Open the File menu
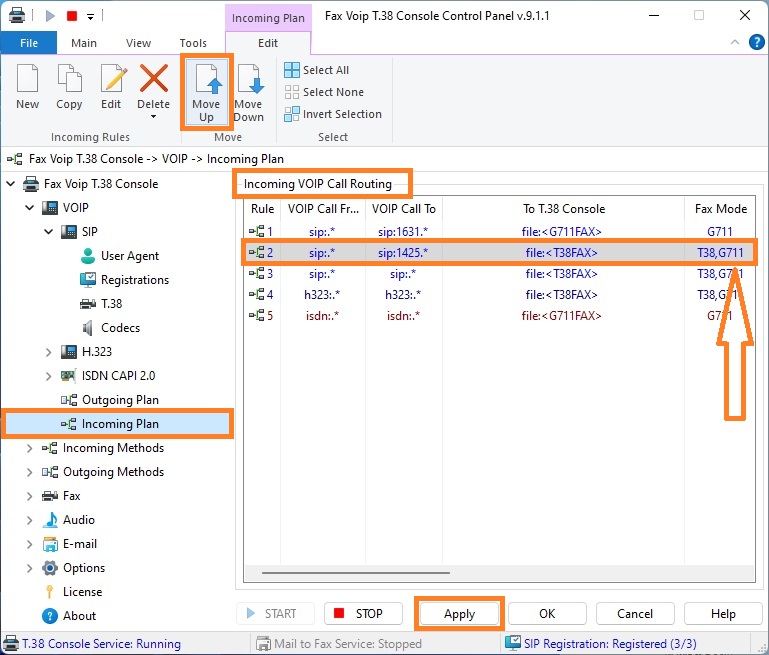This screenshot has height=655, width=769. (x=29, y=43)
